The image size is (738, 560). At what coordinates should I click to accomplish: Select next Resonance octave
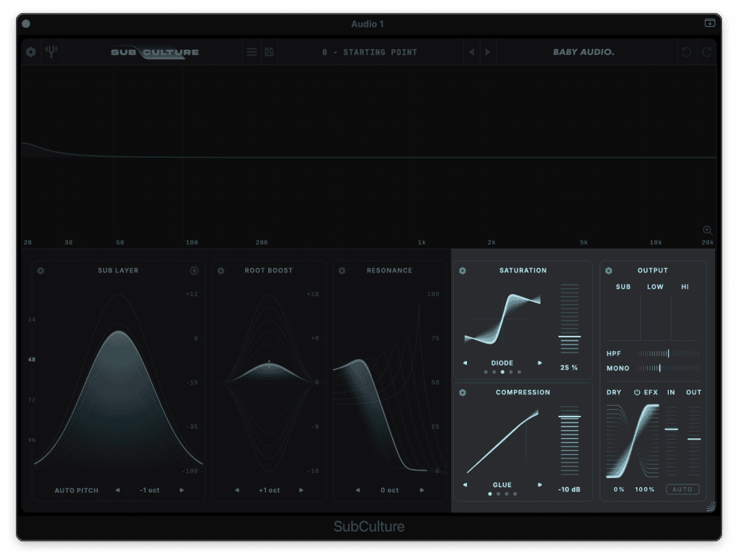422,490
